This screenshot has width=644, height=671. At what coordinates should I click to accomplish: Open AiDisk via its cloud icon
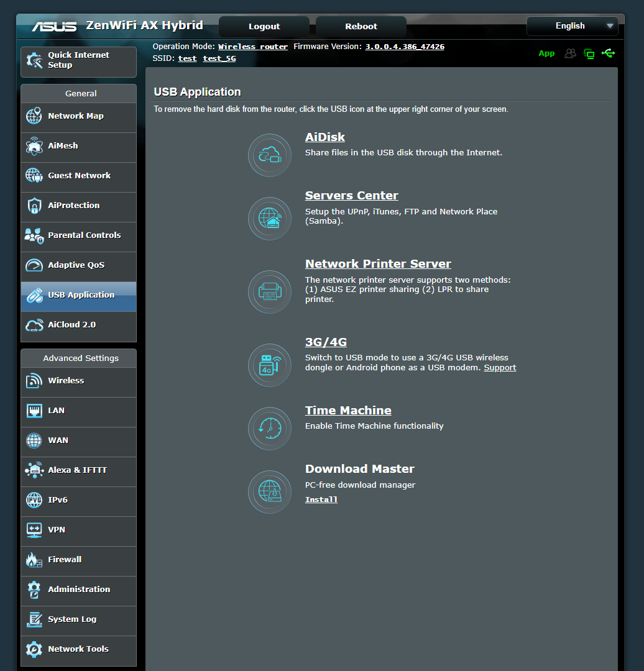[269, 155]
